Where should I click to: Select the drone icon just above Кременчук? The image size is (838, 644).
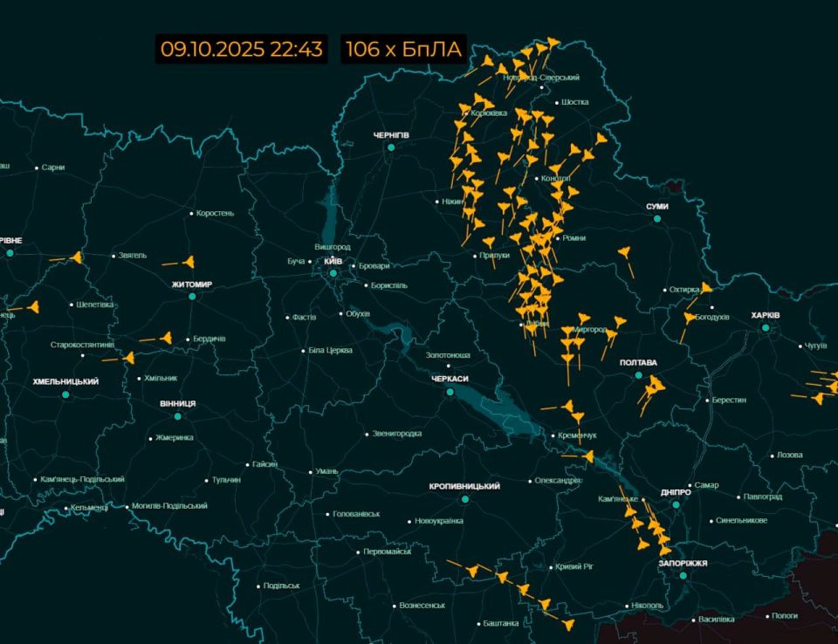tap(571, 406)
